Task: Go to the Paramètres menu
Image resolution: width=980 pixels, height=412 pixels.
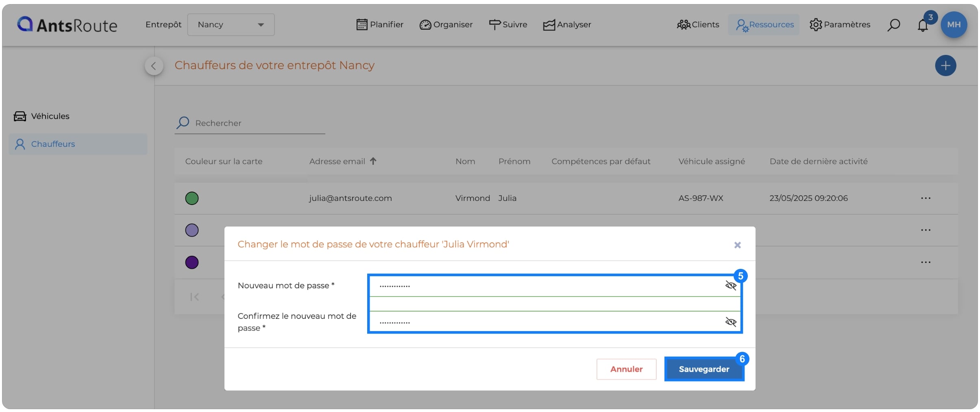Action: (840, 24)
